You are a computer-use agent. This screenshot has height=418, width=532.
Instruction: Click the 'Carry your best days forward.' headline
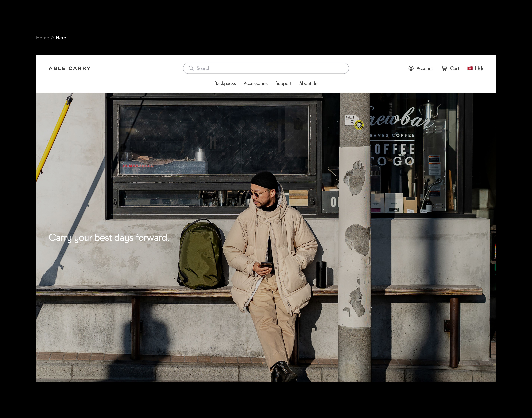click(109, 238)
